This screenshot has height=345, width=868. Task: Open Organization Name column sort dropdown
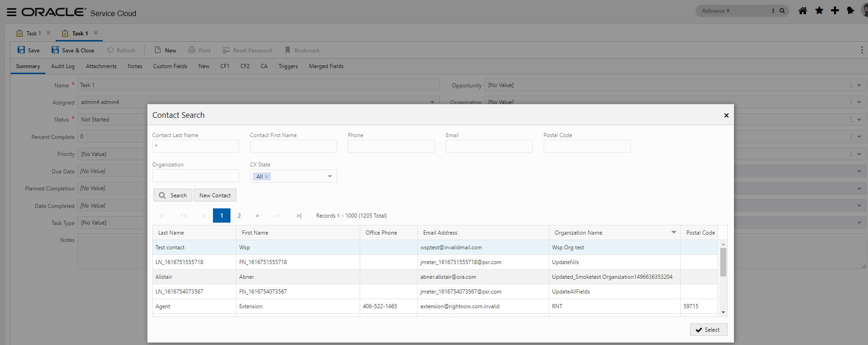(x=674, y=233)
